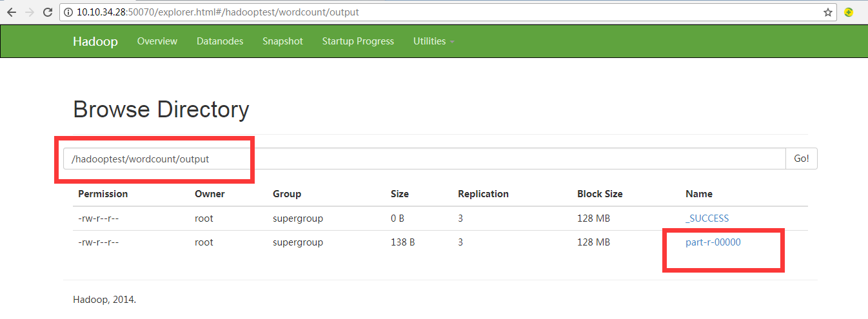Image resolution: width=868 pixels, height=319 pixels.
Task: Open the Hadoop brand link
Action: point(95,41)
